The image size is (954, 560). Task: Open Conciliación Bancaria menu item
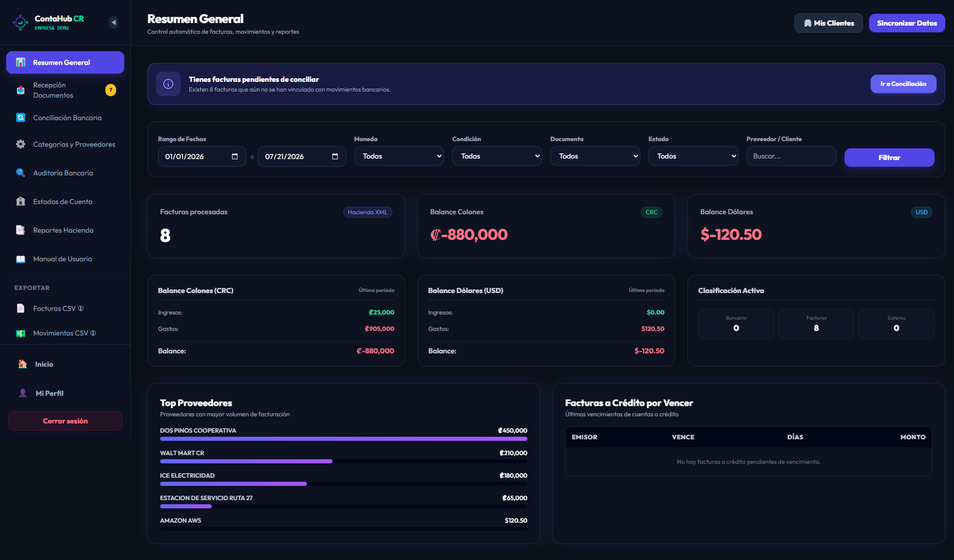(x=65, y=118)
